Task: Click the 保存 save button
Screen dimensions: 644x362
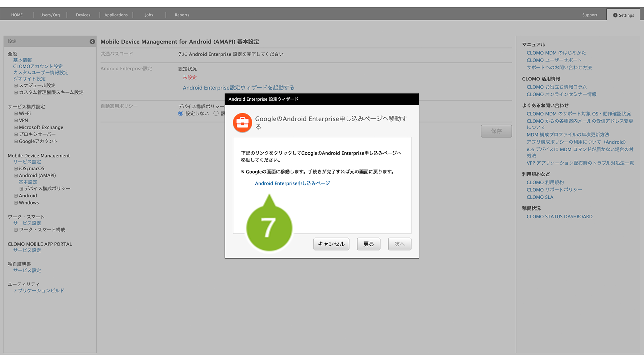Action: click(496, 131)
